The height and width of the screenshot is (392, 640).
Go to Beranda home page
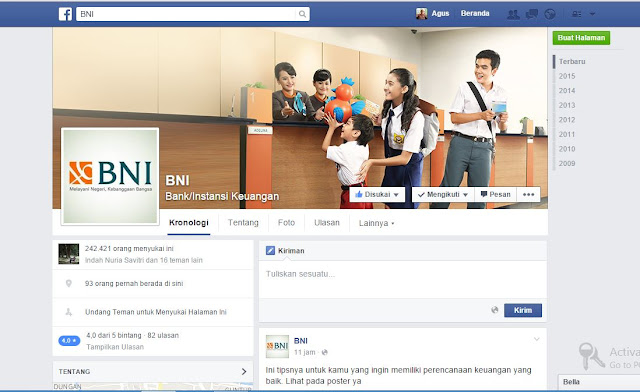475,13
